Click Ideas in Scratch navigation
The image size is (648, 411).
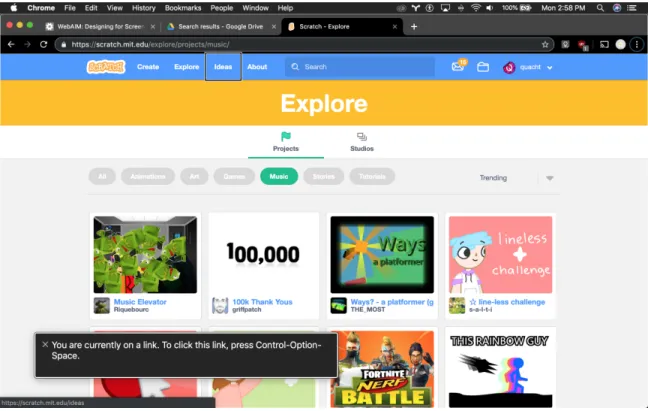click(223, 67)
